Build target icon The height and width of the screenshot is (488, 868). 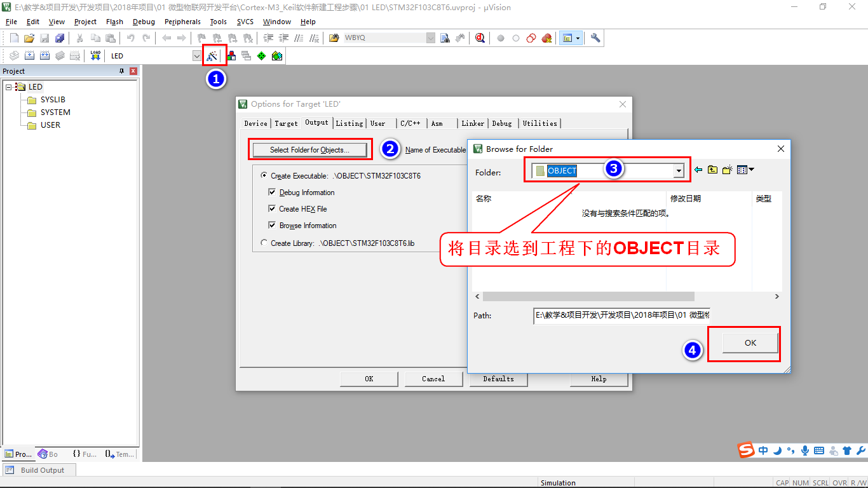29,56
